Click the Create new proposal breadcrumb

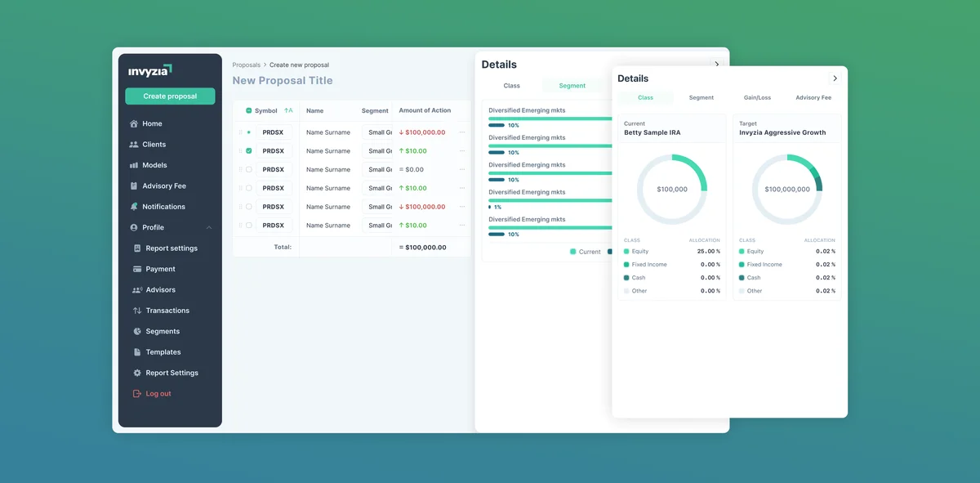pos(300,65)
